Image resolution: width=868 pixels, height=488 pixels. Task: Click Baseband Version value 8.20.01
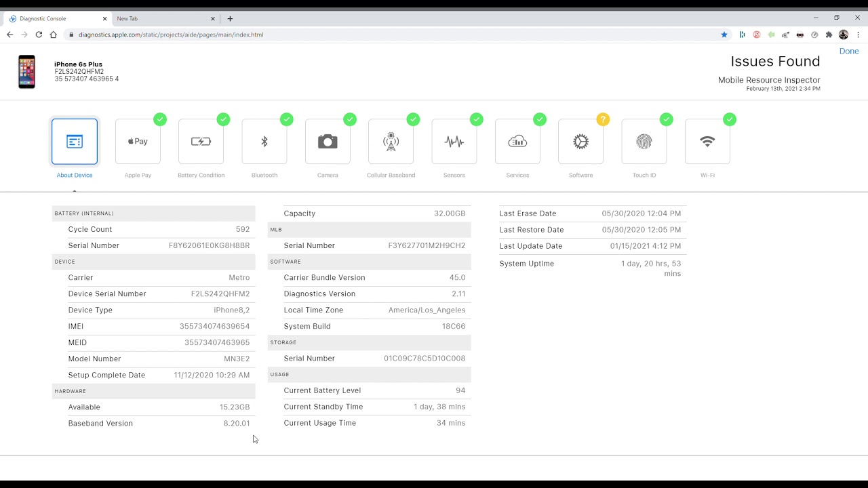tap(237, 423)
